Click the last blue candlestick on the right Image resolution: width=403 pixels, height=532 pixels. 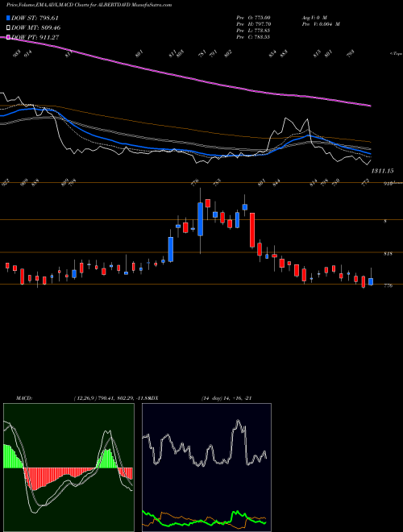(371, 281)
